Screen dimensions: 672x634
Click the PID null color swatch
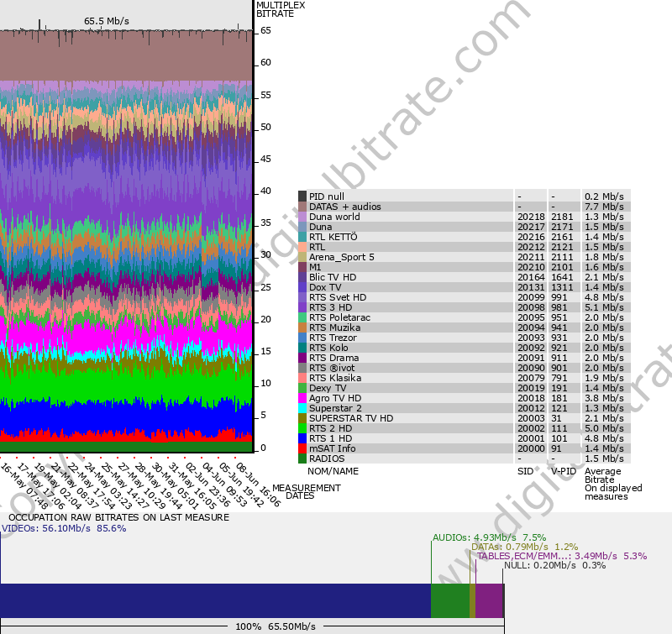coord(302,196)
